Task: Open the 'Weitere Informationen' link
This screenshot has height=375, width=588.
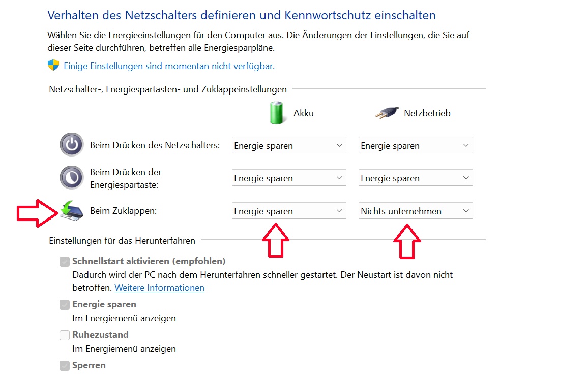Action: click(159, 288)
